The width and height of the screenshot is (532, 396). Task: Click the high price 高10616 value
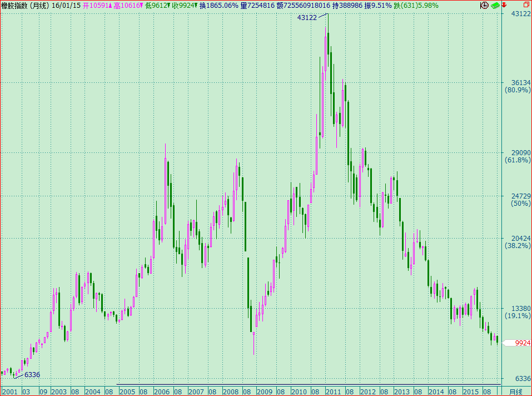(x=128, y=6)
